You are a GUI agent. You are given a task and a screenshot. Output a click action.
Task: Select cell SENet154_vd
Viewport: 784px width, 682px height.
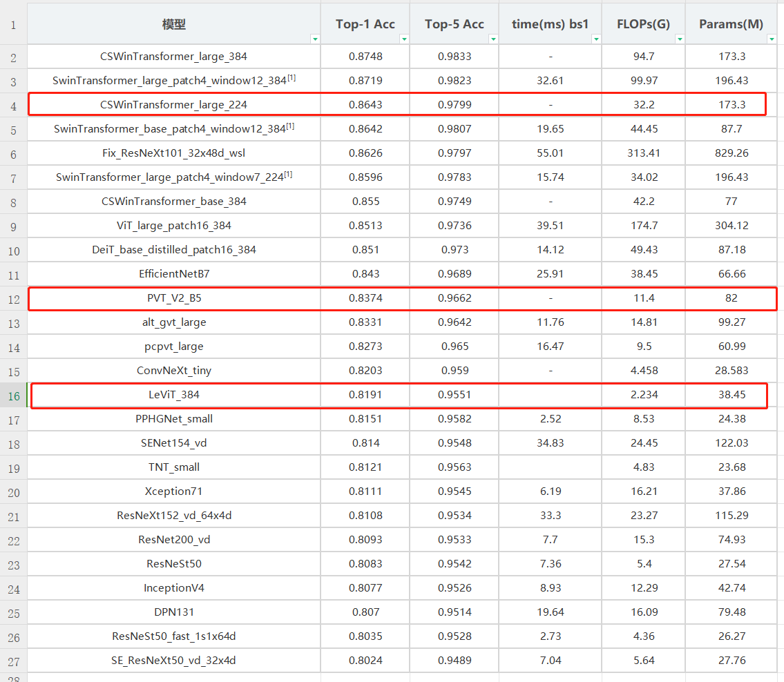click(x=174, y=443)
